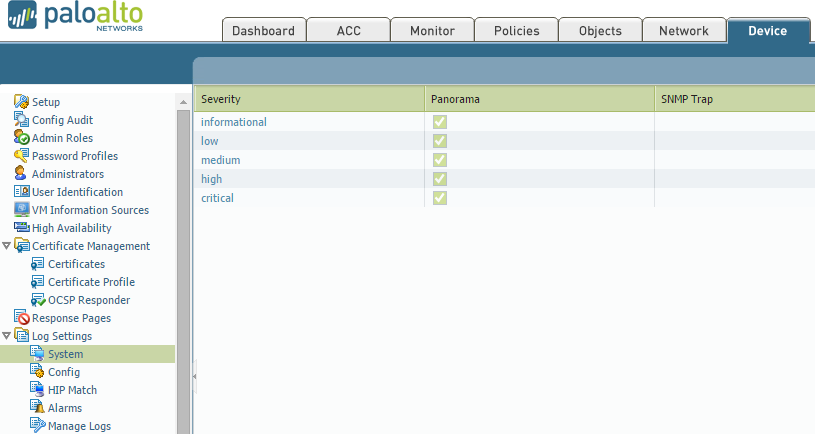The height and width of the screenshot is (434, 815).
Task: Click the Password Profiles key icon
Action: [22, 156]
